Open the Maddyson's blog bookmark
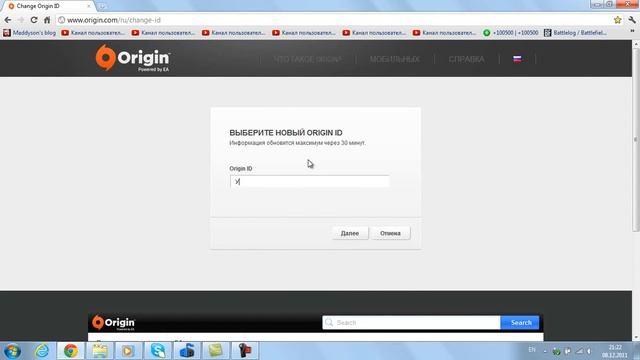The image size is (640, 360). pos(29,33)
